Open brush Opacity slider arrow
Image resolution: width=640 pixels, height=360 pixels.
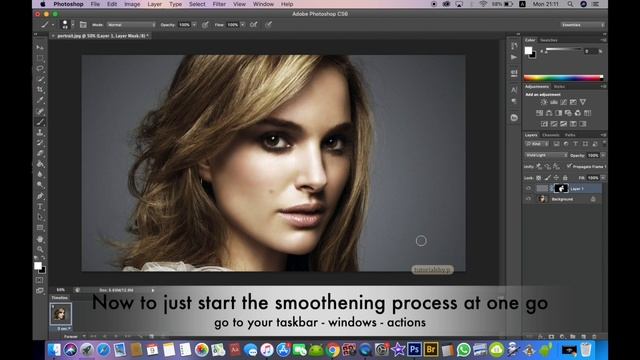pyautogui.click(x=194, y=24)
